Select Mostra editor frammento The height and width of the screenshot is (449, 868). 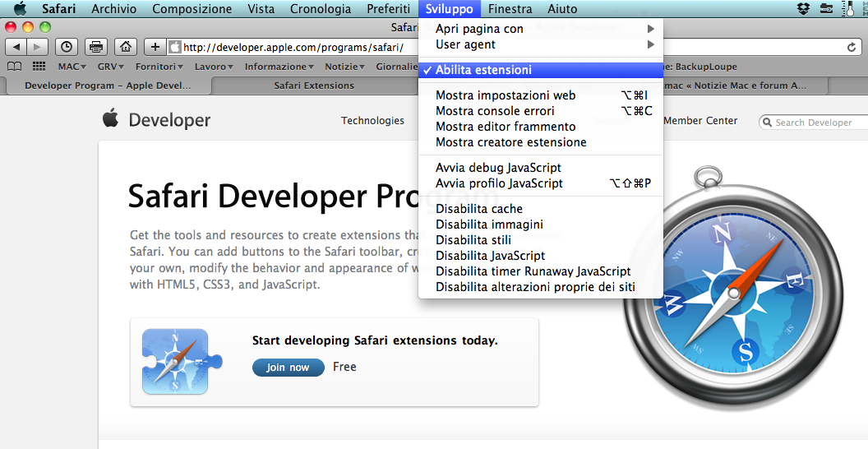541,126
